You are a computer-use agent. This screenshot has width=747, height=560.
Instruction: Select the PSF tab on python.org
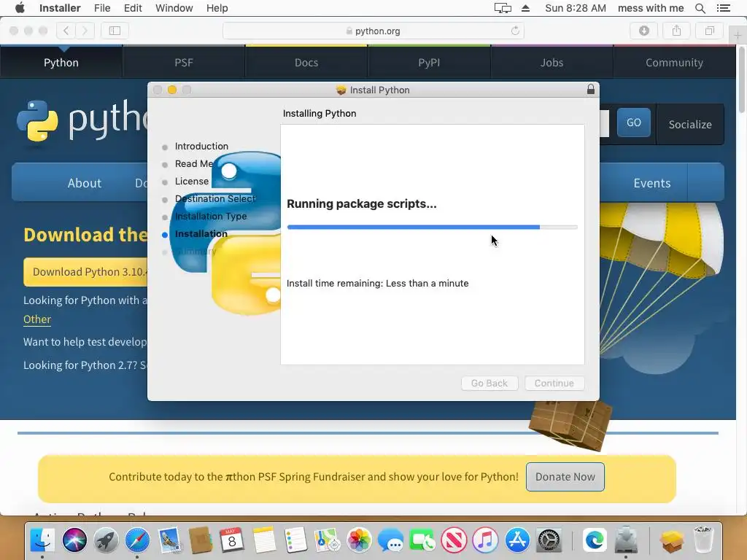(x=183, y=63)
